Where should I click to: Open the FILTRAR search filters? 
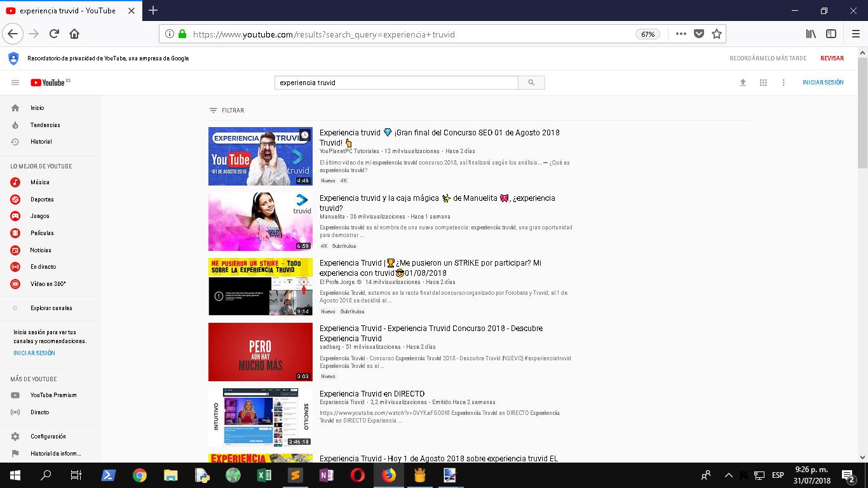pyautogui.click(x=227, y=111)
